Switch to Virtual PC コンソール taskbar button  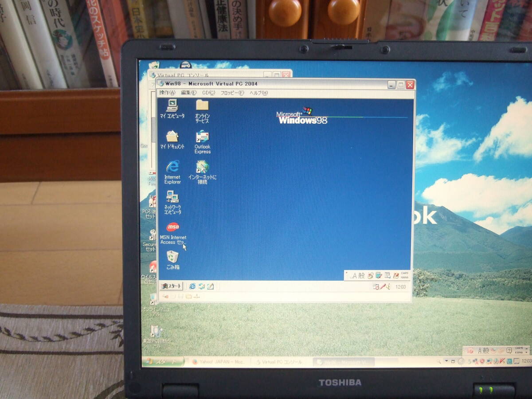click(281, 362)
